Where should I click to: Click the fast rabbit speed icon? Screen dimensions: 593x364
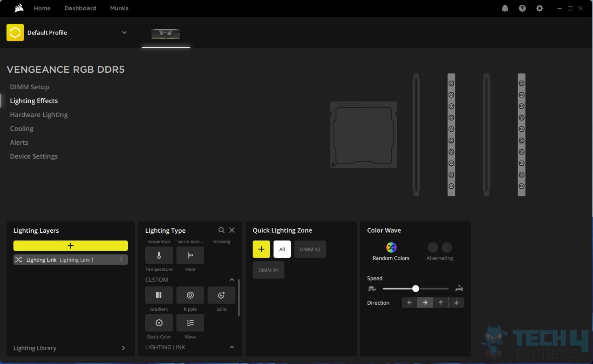click(x=459, y=288)
